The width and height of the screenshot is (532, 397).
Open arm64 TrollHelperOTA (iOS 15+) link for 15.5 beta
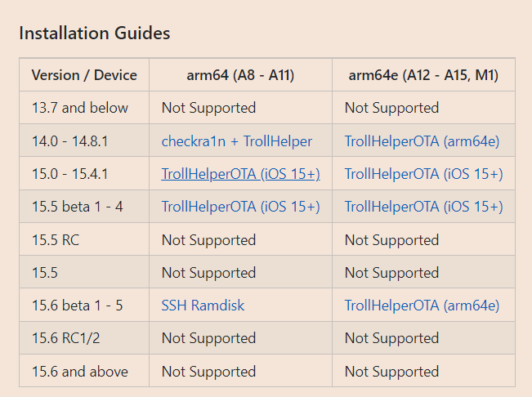[x=240, y=207]
